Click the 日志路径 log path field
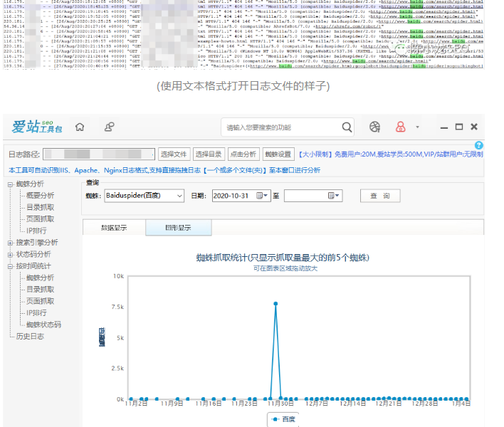 99,154
